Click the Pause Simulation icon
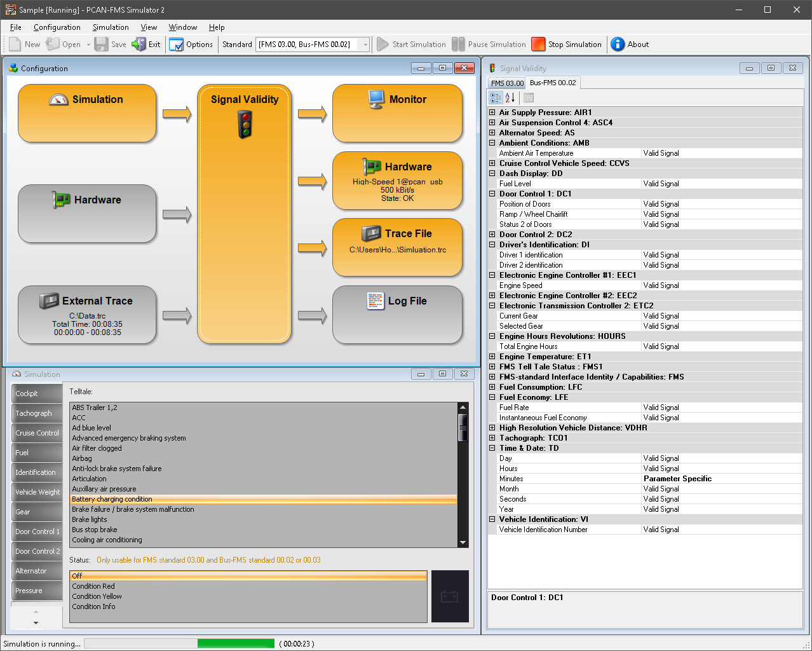This screenshot has width=812, height=651. click(x=458, y=45)
